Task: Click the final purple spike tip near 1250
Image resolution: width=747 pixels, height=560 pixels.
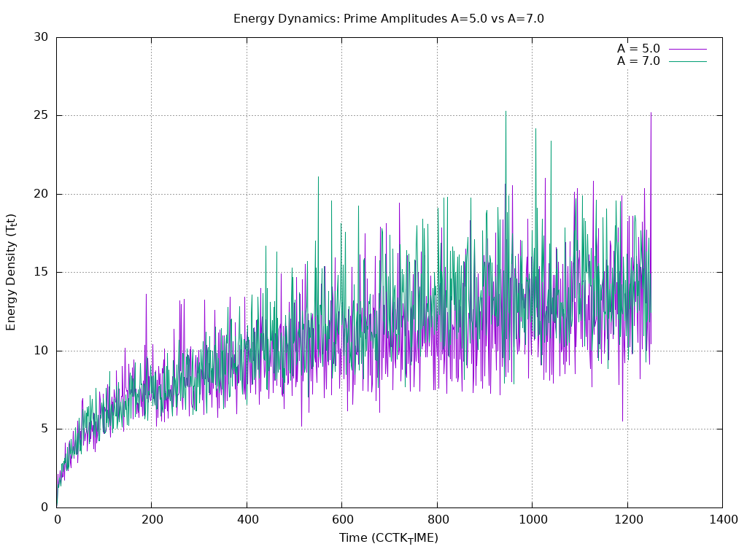Action: coord(651,113)
